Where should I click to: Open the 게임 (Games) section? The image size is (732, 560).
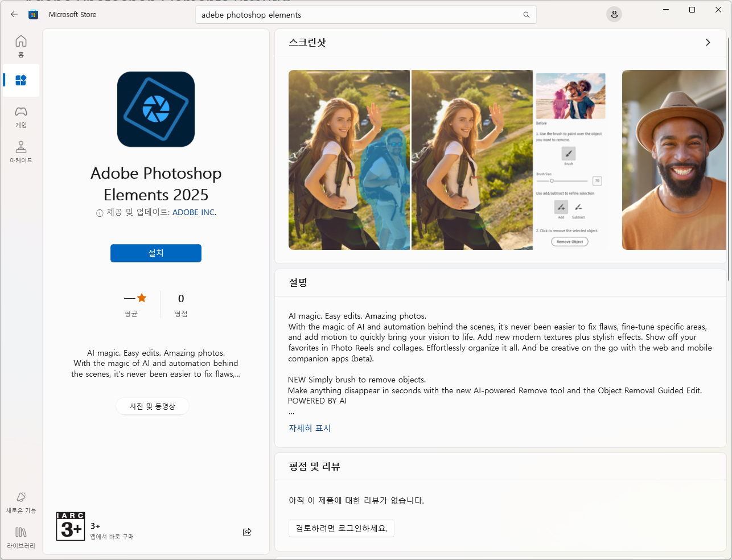point(21,117)
